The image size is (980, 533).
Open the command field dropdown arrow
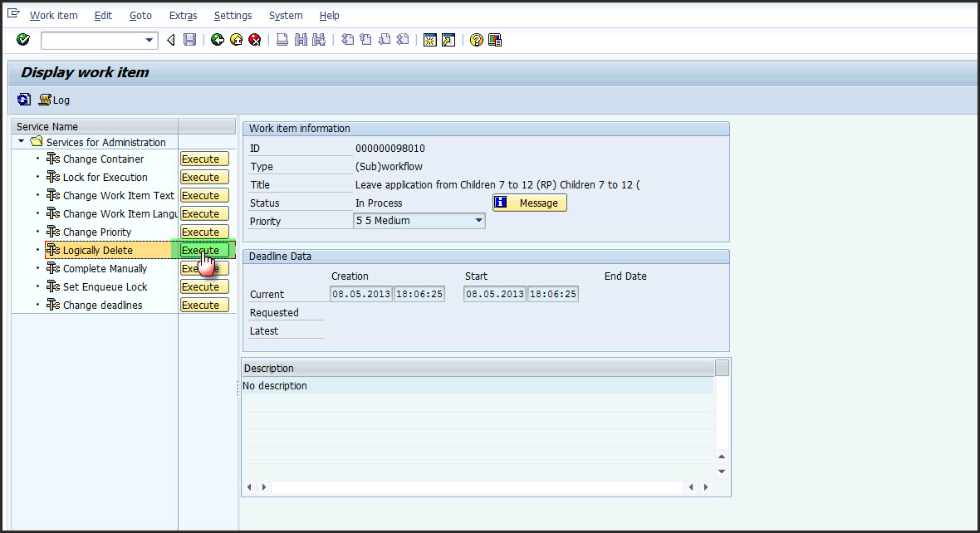(149, 40)
